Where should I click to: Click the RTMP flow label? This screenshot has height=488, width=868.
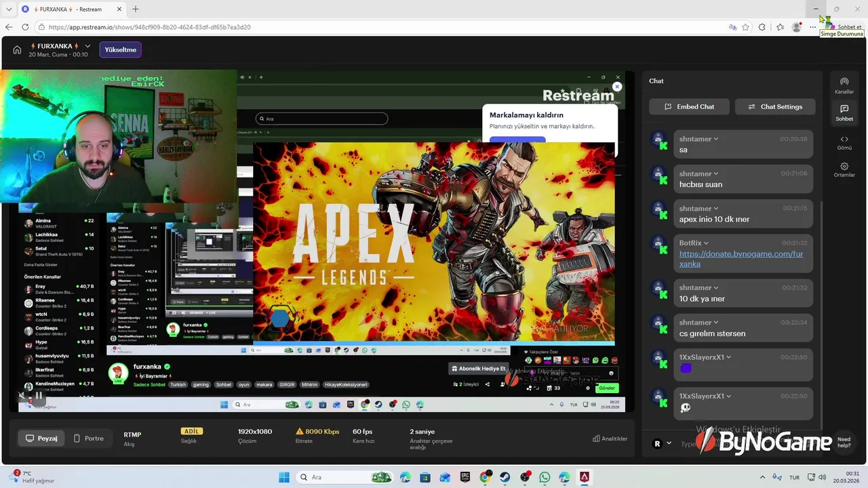132,435
